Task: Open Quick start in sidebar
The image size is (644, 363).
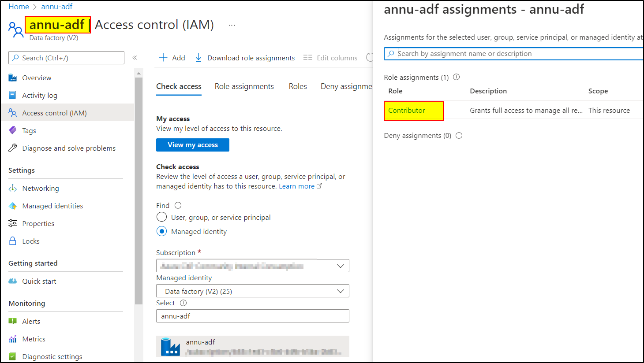Action: coord(39,282)
